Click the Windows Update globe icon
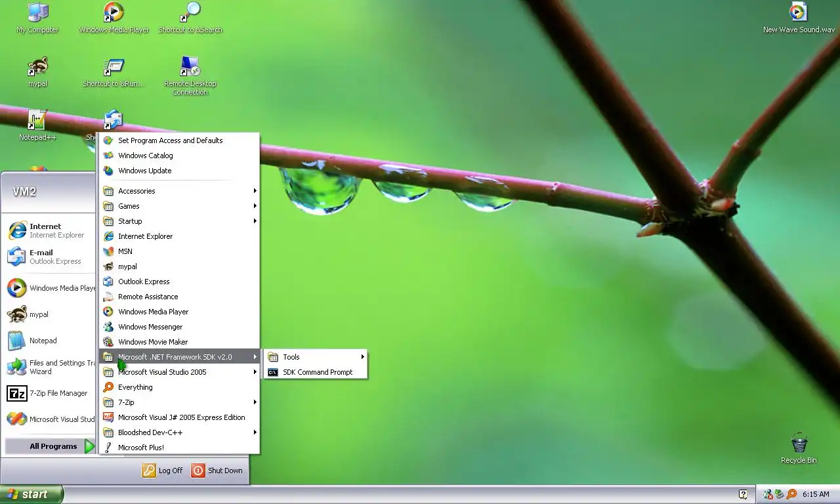Image resolution: width=840 pixels, height=504 pixels. tap(108, 171)
